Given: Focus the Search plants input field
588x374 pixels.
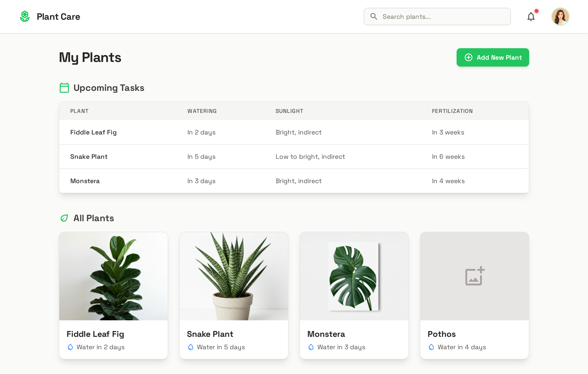Looking at the screenshot, I should tap(437, 17).
